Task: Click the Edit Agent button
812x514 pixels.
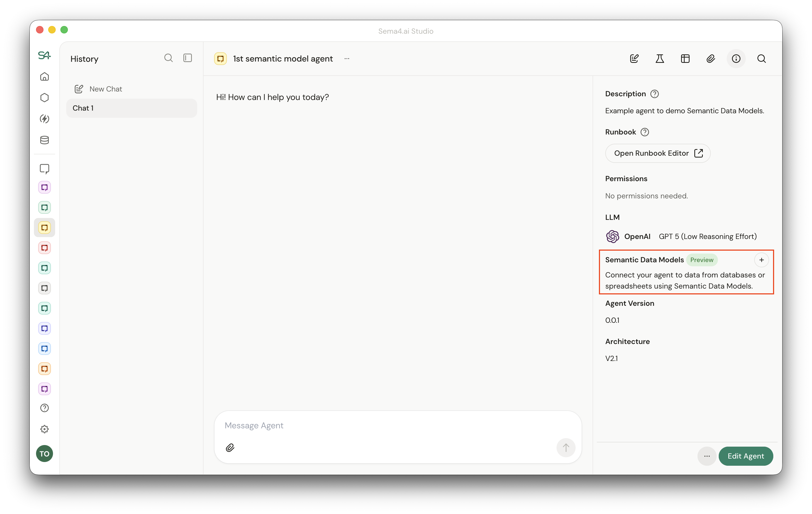Action: [746, 456]
